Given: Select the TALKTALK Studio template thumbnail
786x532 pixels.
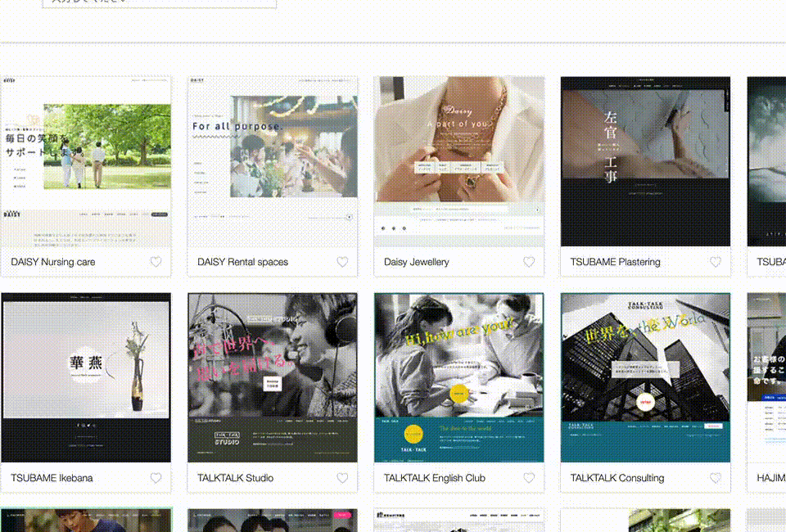Looking at the screenshot, I should coord(273,377).
